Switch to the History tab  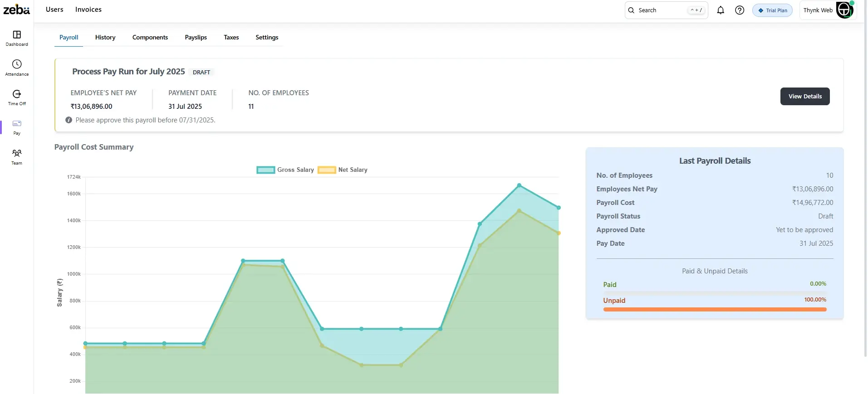coord(105,37)
